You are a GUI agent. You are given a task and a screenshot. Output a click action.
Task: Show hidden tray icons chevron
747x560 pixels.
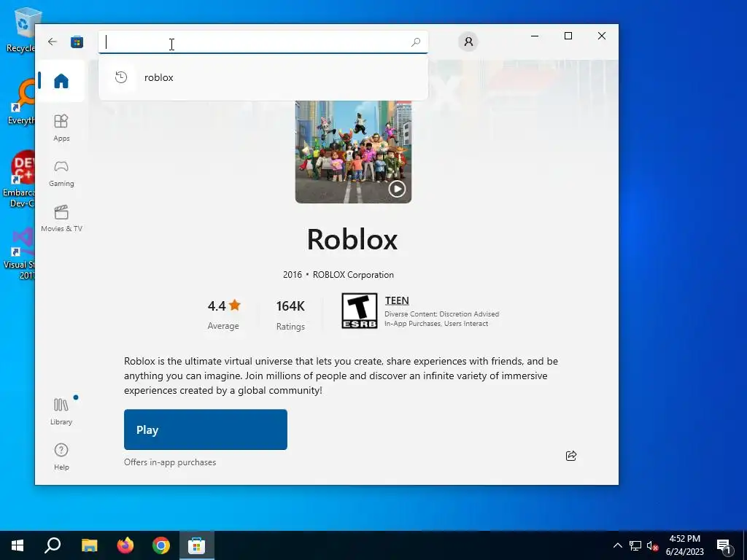[x=617, y=545]
